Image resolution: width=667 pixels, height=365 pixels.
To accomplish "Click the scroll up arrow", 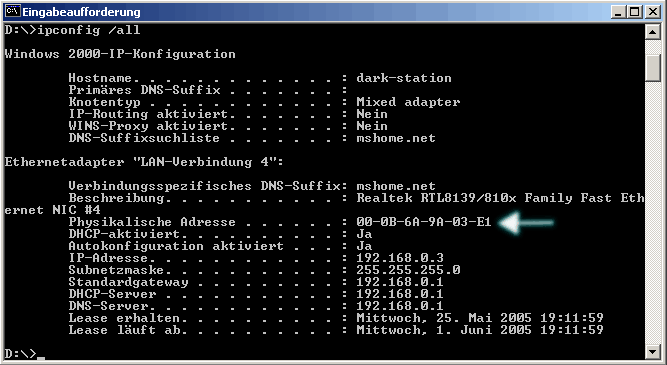I will coord(653,32).
